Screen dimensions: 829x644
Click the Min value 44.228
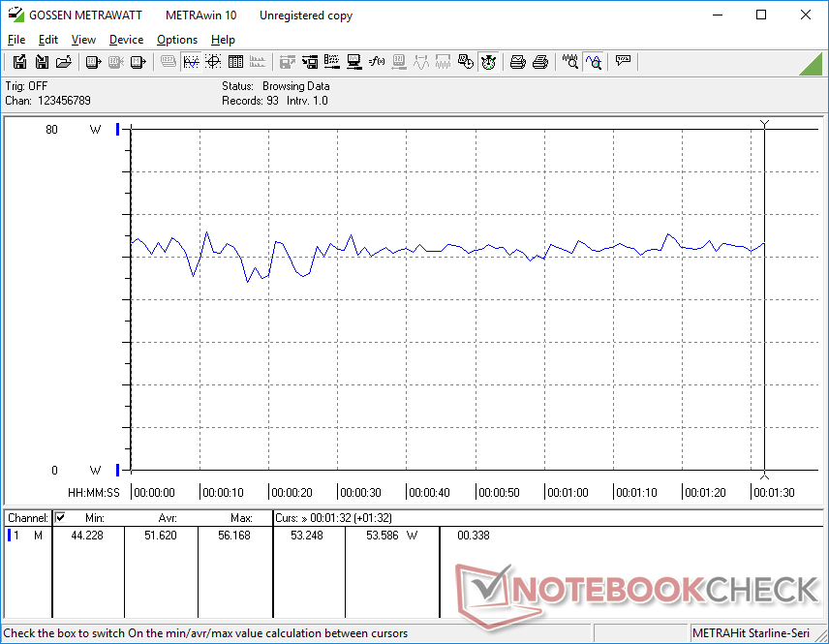click(87, 536)
